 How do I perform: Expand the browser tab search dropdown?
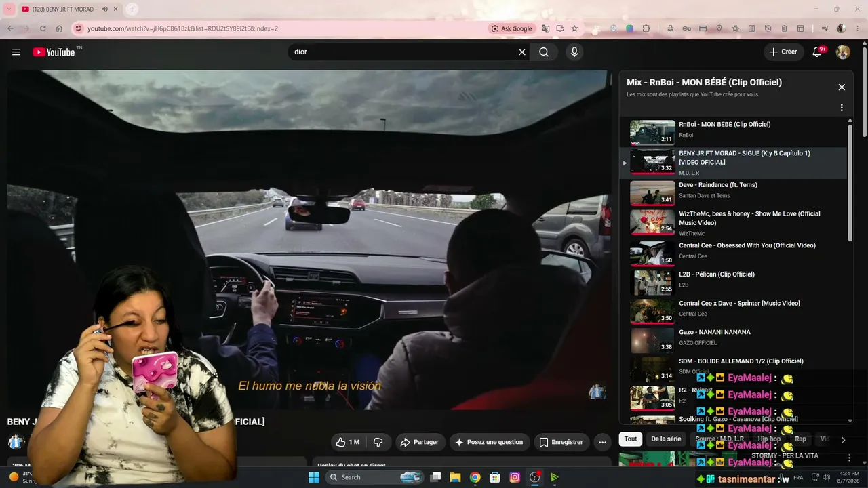(9, 9)
